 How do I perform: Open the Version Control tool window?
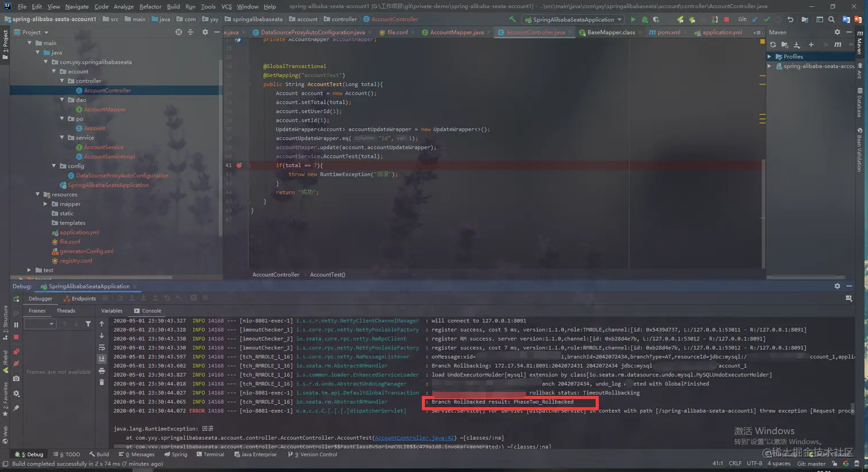tap(312, 454)
